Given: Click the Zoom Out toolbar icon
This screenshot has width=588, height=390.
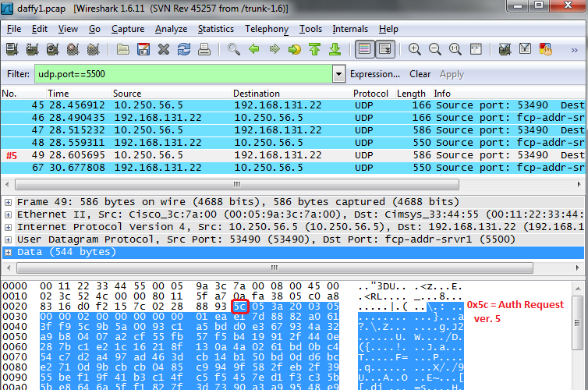Looking at the screenshot, I should click(x=434, y=49).
